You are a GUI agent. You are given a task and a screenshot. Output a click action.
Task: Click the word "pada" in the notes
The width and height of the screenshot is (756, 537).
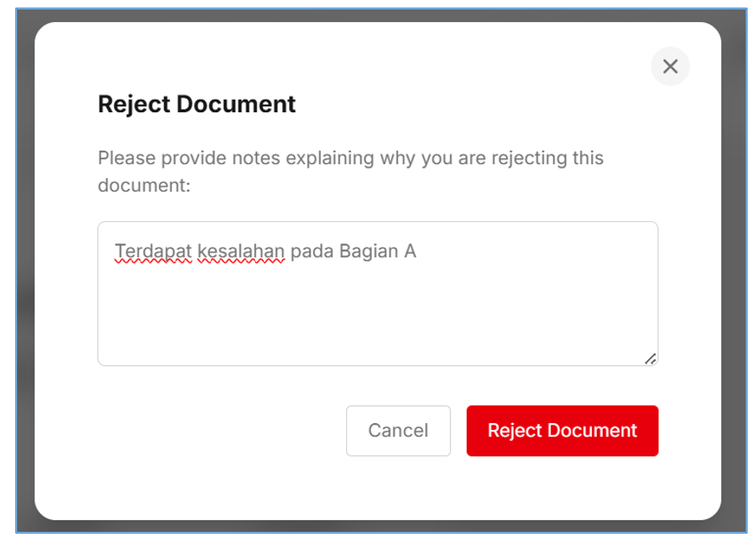[311, 251]
